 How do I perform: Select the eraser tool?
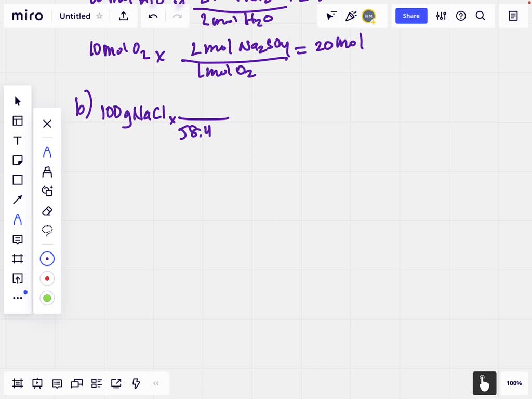[47, 211]
